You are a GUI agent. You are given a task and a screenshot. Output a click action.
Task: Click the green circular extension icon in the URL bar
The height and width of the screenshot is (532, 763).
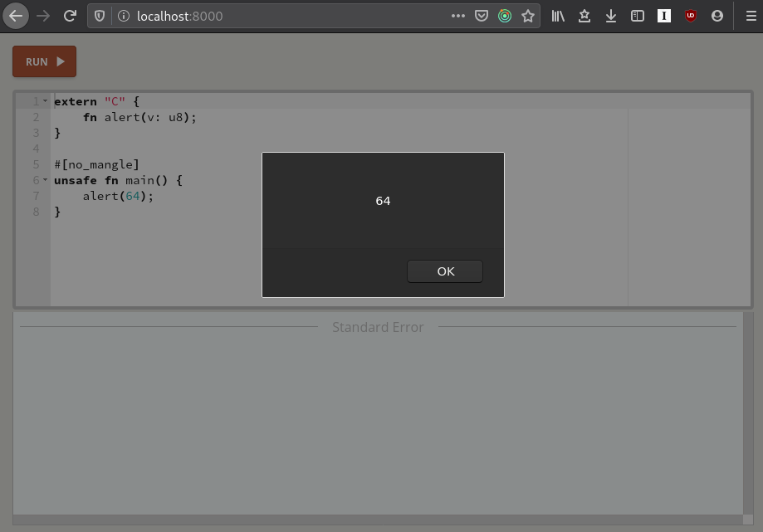coord(505,16)
